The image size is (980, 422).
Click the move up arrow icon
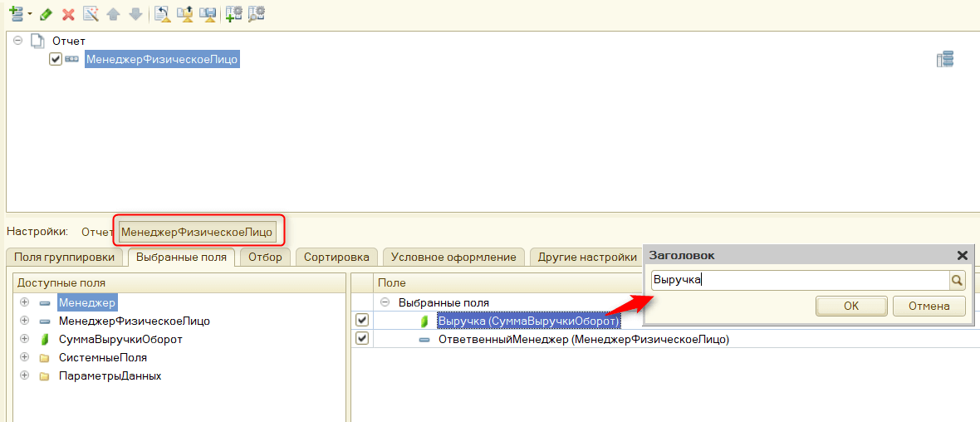pyautogui.click(x=113, y=14)
